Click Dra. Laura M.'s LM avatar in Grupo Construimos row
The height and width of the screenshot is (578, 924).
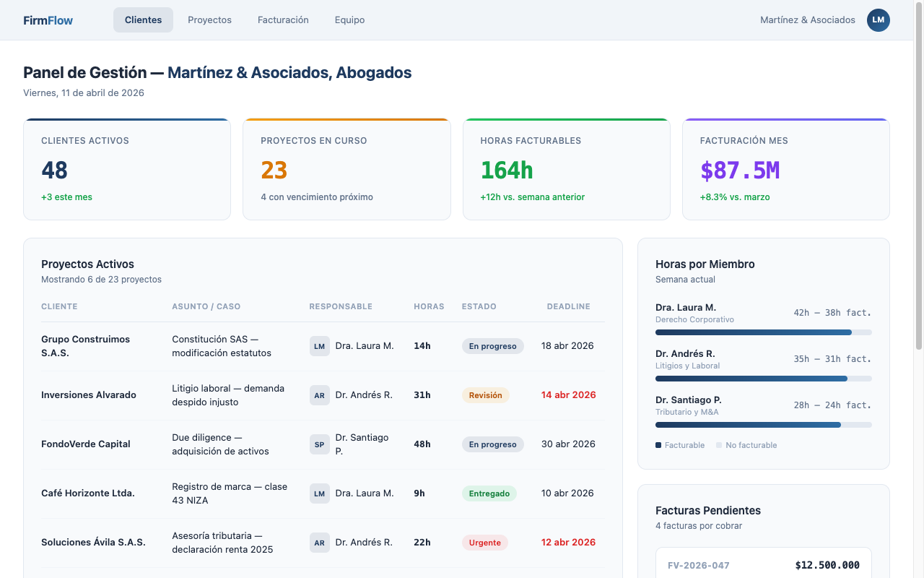[319, 345]
